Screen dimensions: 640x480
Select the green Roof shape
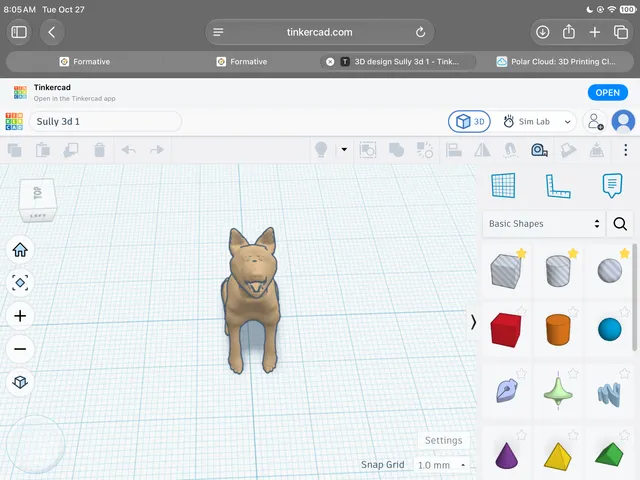tap(609, 454)
